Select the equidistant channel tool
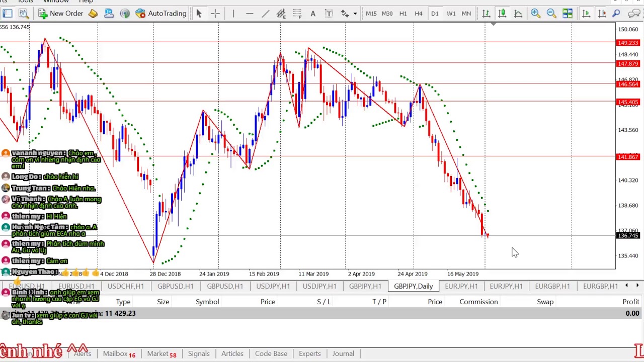Screen dimensions: 644x362 tap(281, 14)
